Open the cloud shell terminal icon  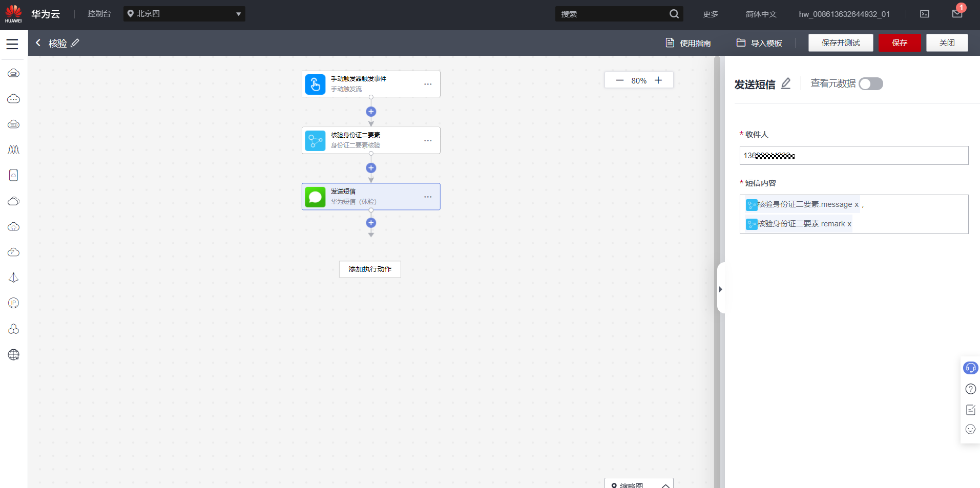pyautogui.click(x=925, y=14)
